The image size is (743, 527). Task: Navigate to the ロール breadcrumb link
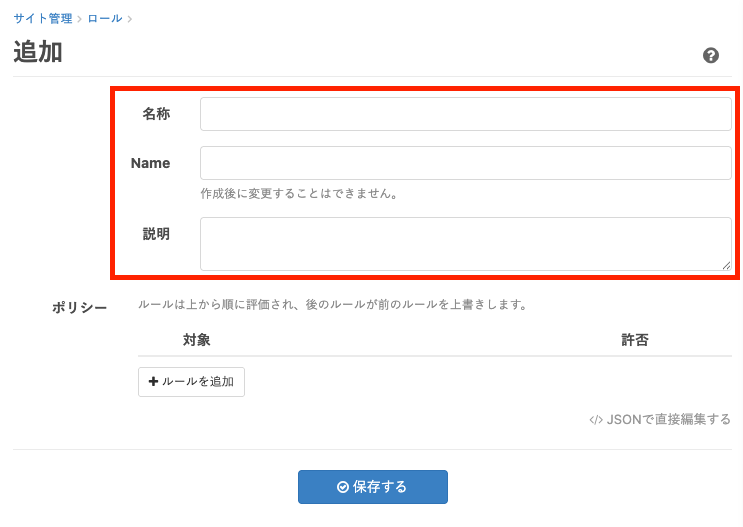(x=105, y=19)
